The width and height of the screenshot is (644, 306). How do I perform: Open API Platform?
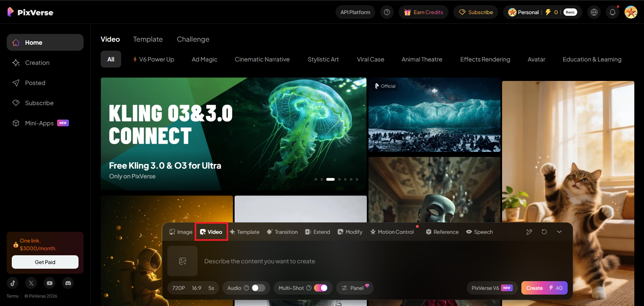(355, 12)
